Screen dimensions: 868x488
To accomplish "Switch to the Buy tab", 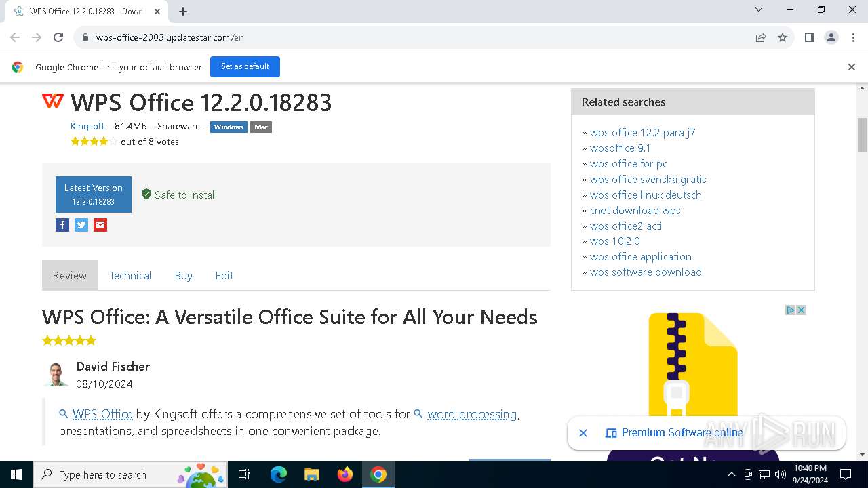I will click(184, 275).
